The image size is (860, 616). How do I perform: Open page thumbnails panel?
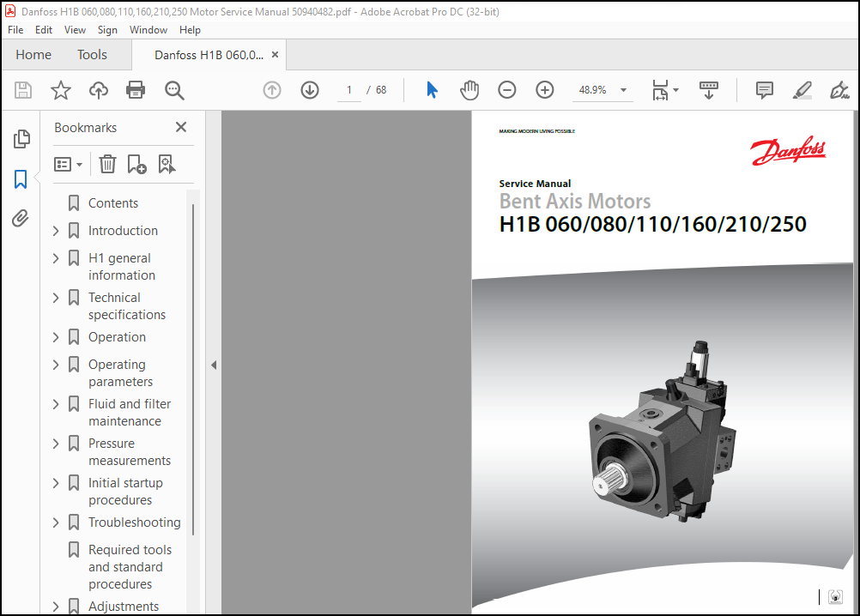21,139
